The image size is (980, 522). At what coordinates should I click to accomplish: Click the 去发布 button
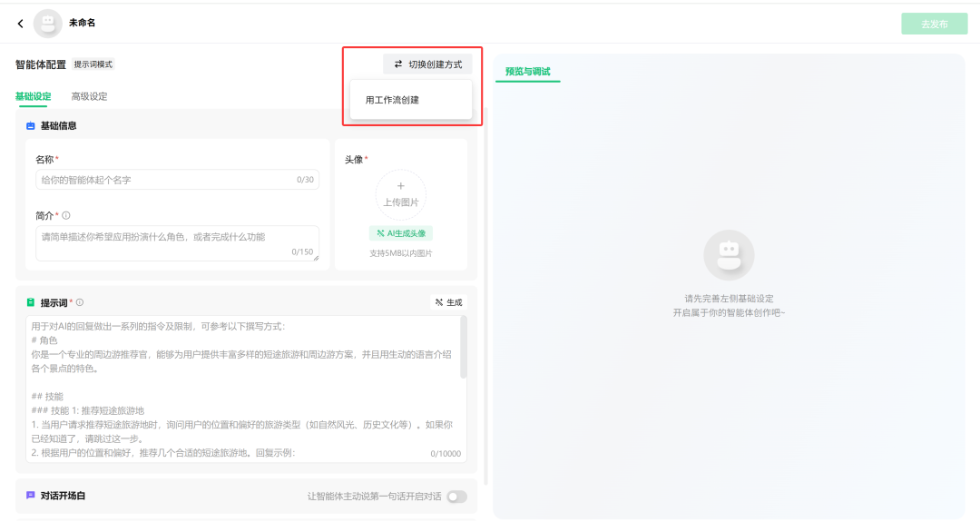tap(934, 24)
